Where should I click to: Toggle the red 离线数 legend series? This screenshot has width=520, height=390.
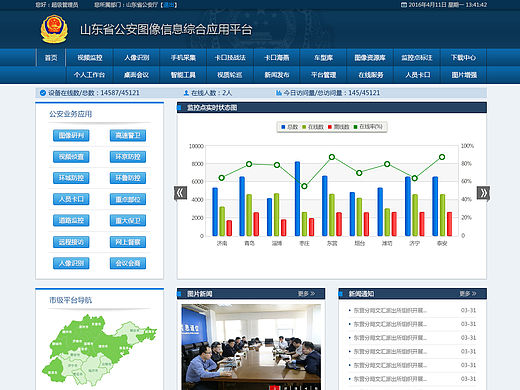pos(338,127)
